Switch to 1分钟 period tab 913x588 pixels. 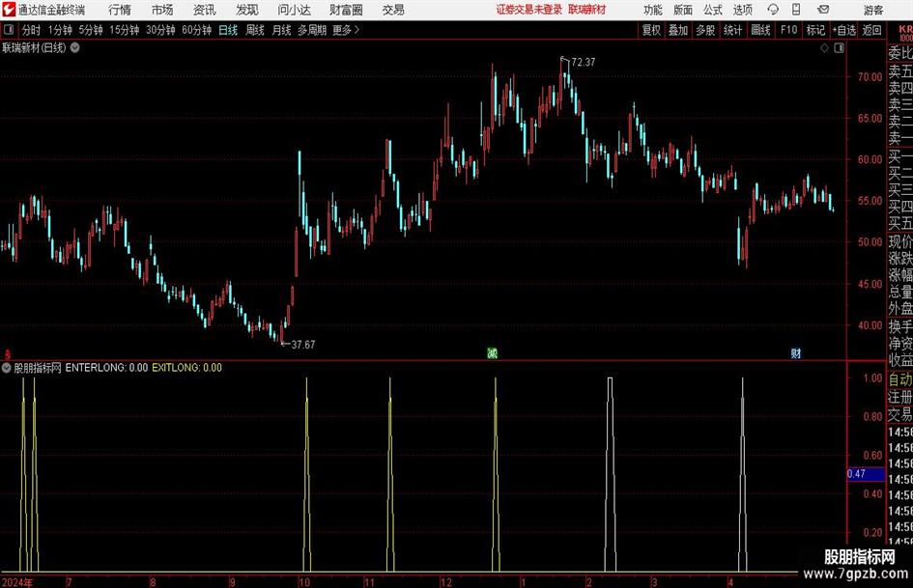point(60,30)
